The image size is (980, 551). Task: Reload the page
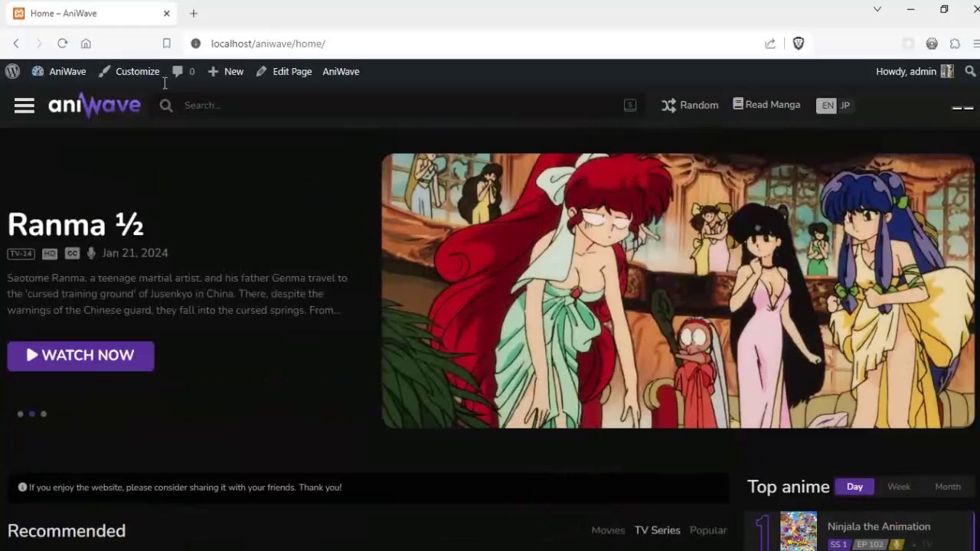[x=63, y=44]
